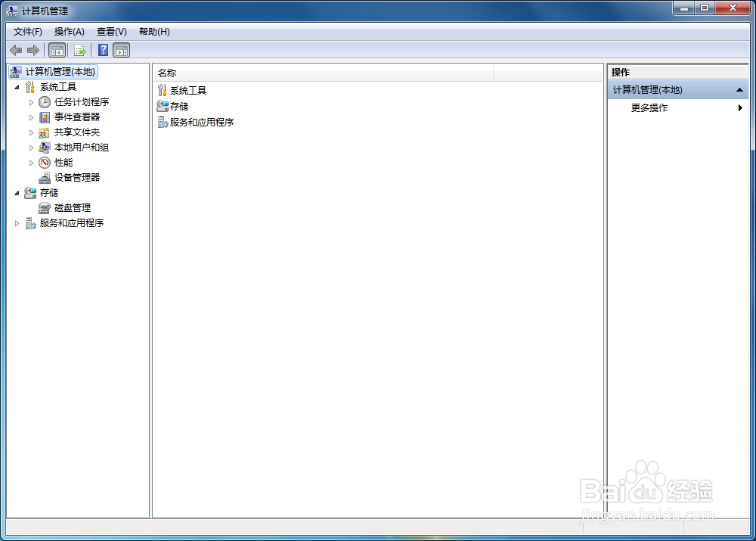756x541 pixels.
Task: Select 设备管理器 label in the tree
Action: 77,178
